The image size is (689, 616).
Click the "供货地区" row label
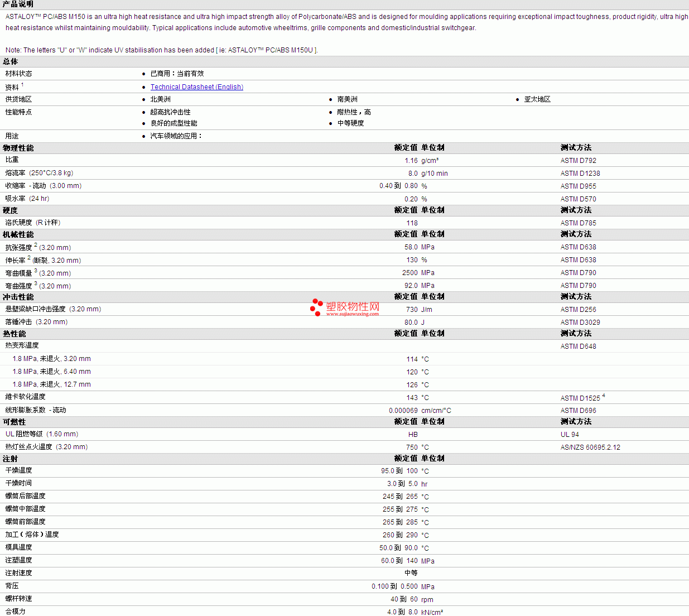[x=19, y=99]
